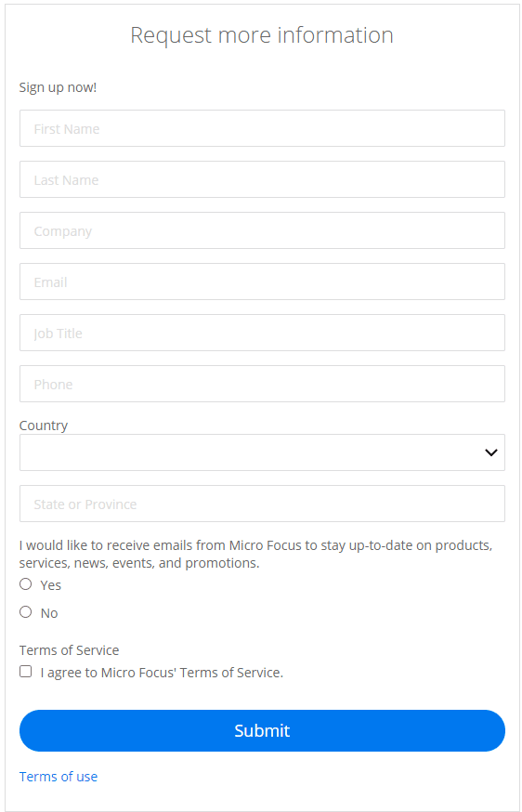Screen dimensions: 522x812
Task: Click into the Email field
Action: pyautogui.click(x=262, y=282)
